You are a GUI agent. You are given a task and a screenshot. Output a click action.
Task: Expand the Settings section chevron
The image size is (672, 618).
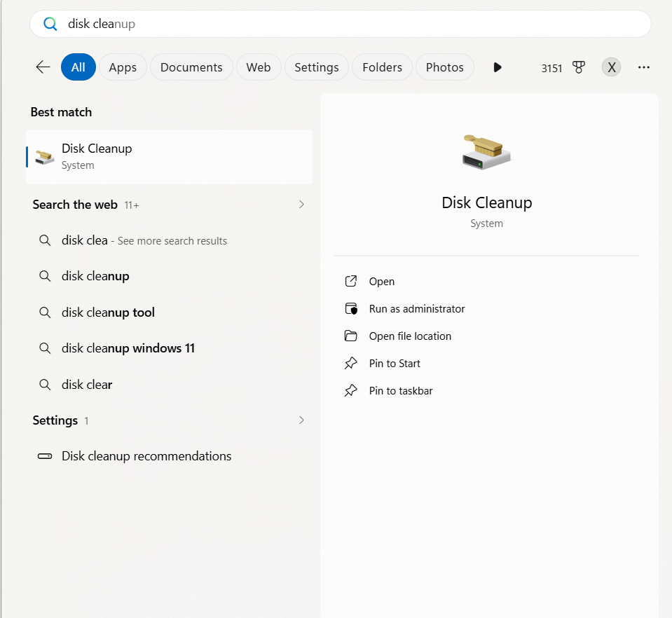[x=301, y=420]
